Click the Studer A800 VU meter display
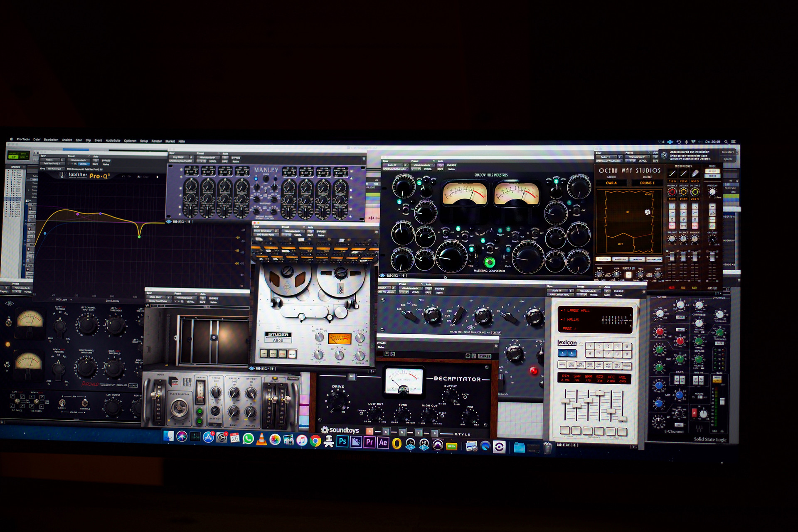 pos(340,338)
